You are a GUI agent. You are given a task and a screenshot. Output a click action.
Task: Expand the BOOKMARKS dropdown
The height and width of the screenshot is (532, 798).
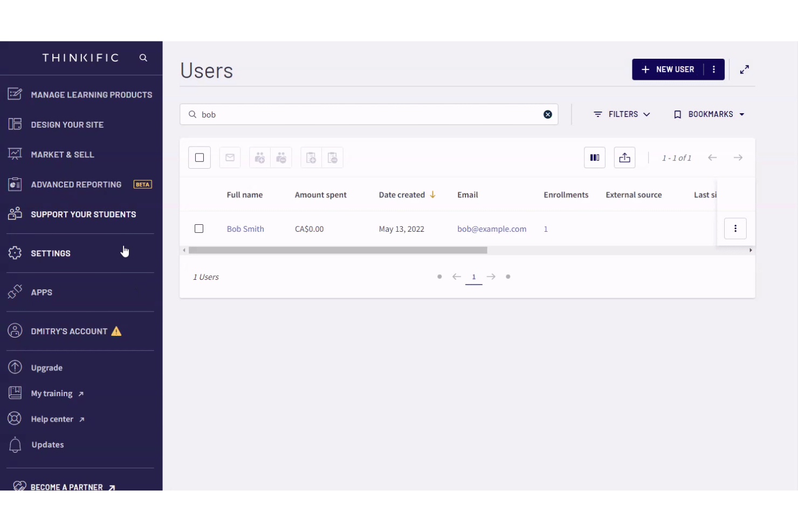click(x=709, y=114)
